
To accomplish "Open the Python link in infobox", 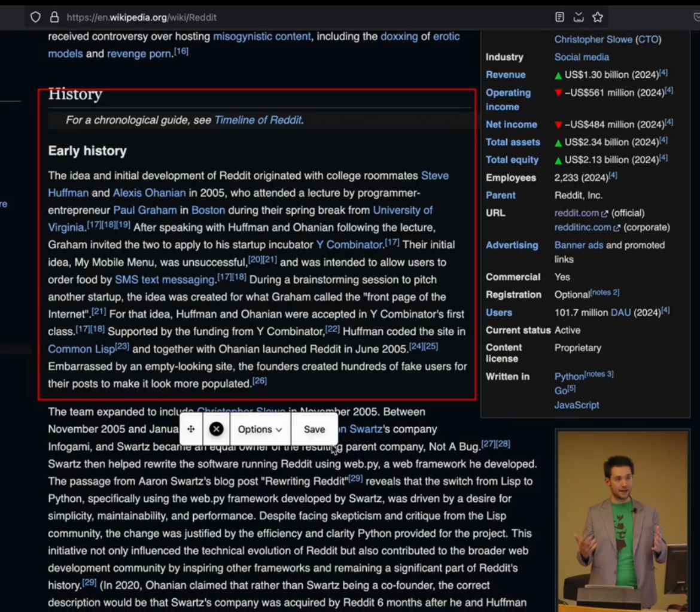I will pos(569,377).
